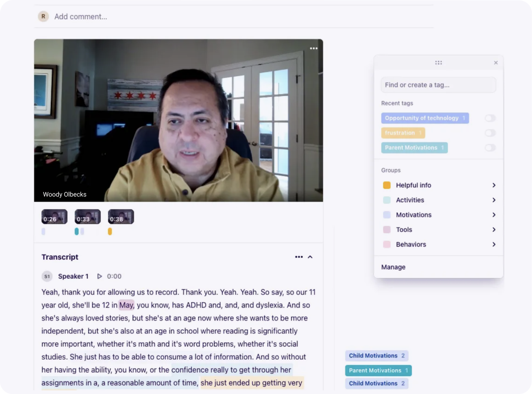The height and width of the screenshot is (394, 532).
Task: Click the R user avatar
Action: click(x=43, y=16)
